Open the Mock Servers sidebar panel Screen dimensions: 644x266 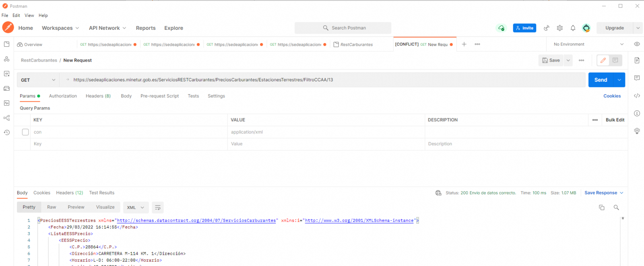[6, 88]
